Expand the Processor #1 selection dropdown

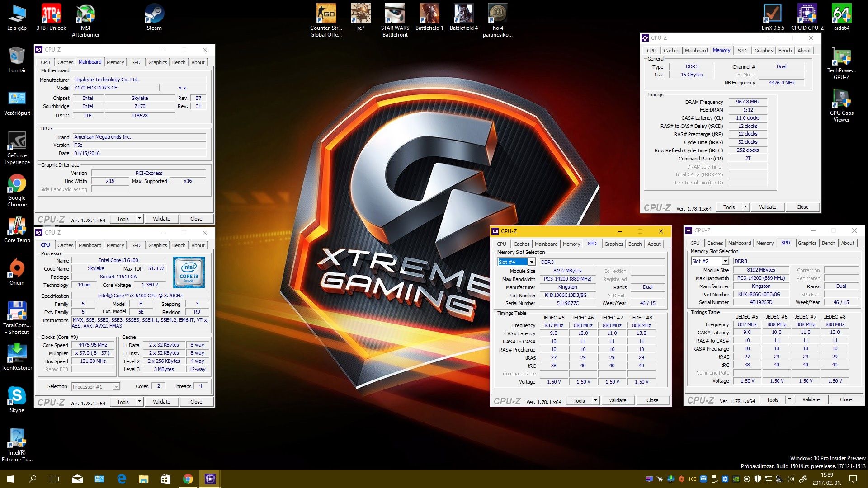pos(116,387)
